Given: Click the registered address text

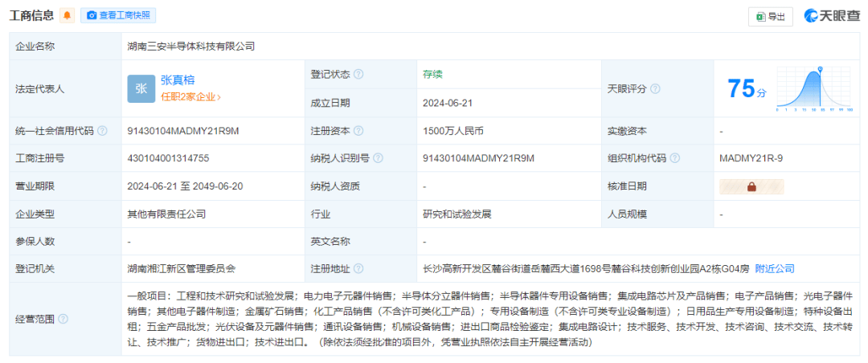Looking at the screenshot, I should tap(586, 269).
